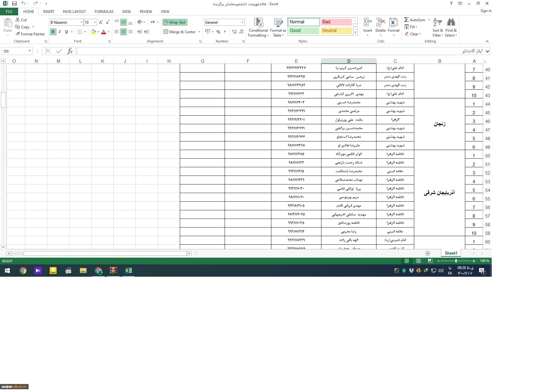Viewport: 539px width, 392px height.
Task: Open the font name dropdown B Nazanin
Action: (x=81, y=22)
